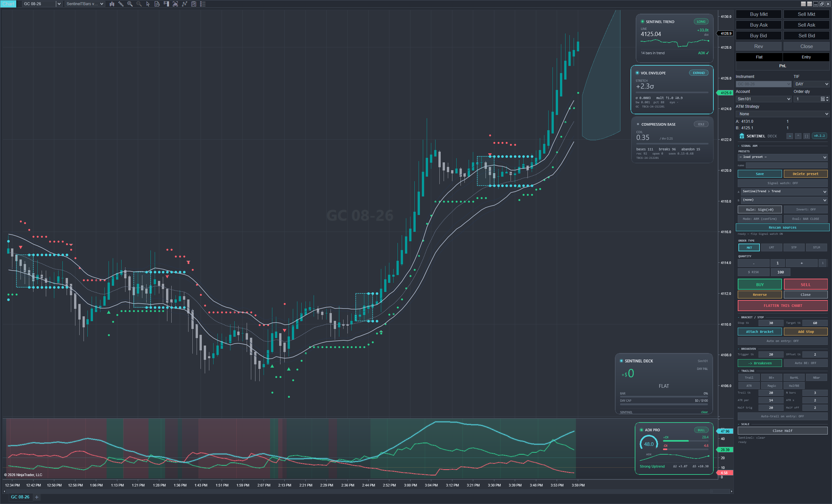832x504 pixels.
Task: Click the Sentinel Deck BAR progress bar
Action: [664, 397]
